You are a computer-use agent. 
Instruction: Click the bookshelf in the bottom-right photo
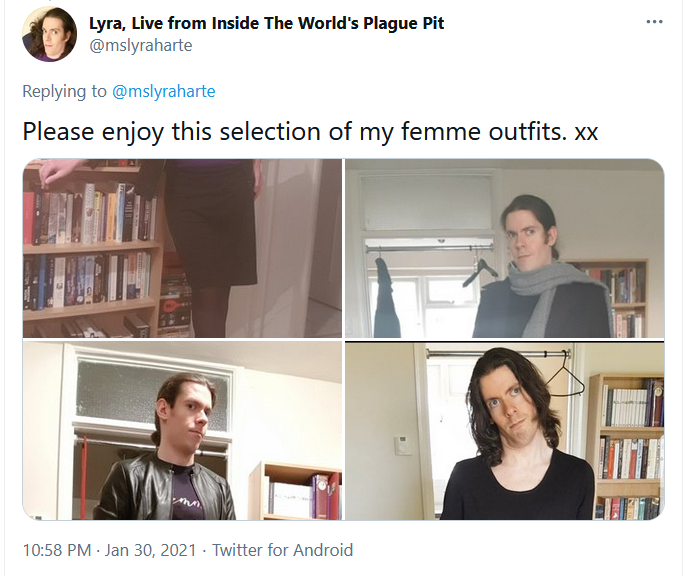click(626, 446)
